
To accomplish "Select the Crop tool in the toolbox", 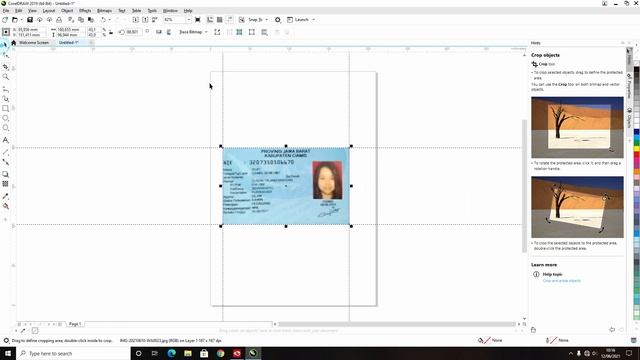I will [5, 67].
